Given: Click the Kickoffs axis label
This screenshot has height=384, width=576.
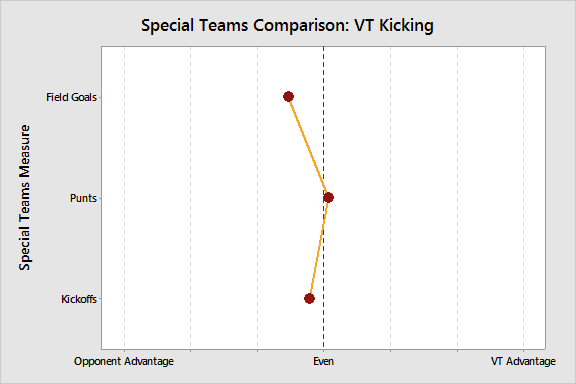Looking at the screenshot, I should click(79, 299).
